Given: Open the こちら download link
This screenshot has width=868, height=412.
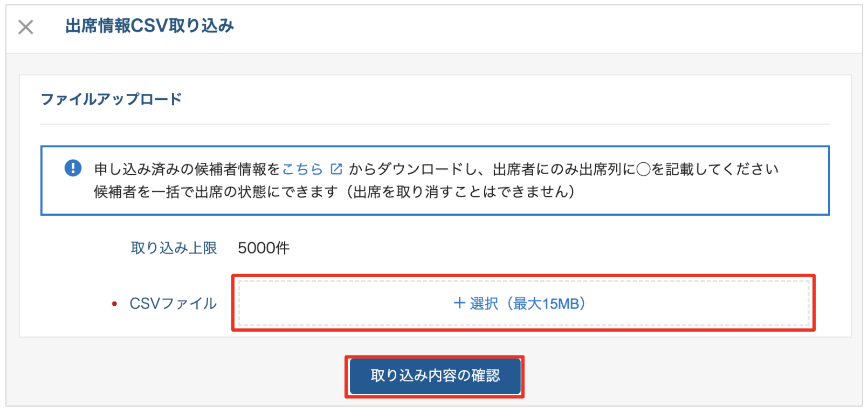Looking at the screenshot, I should click(302, 169).
